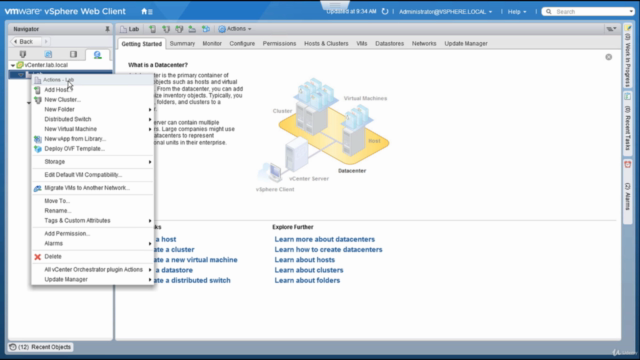Select Migrate VMs to Another Network
Screen dimensions: 640x360
(x=87, y=188)
